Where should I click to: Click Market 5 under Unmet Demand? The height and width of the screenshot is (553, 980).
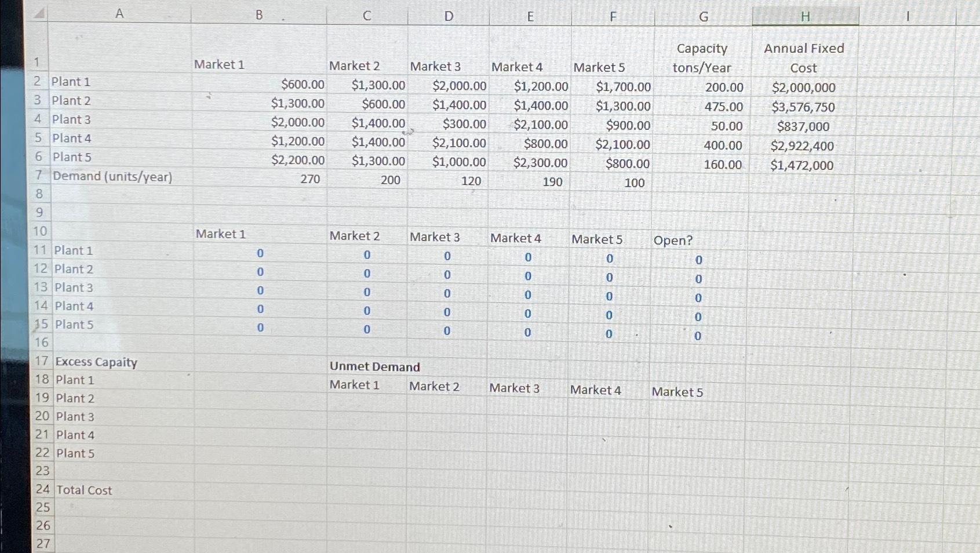click(677, 392)
